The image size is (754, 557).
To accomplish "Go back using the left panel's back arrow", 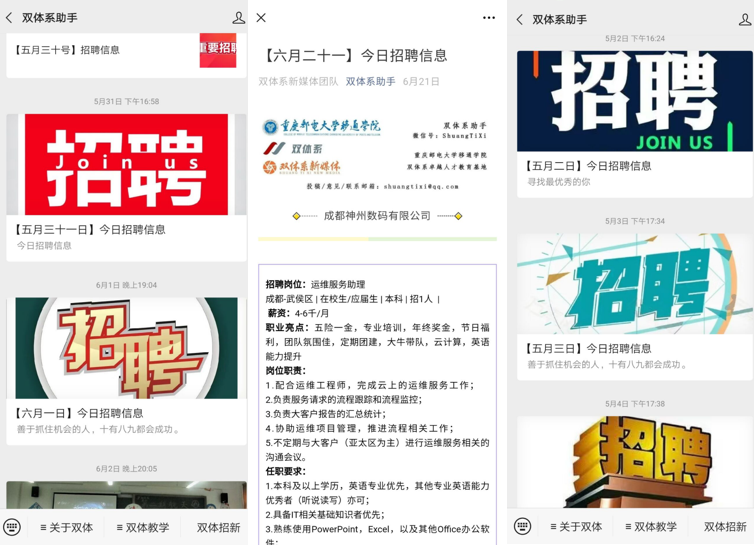I will click(10, 18).
